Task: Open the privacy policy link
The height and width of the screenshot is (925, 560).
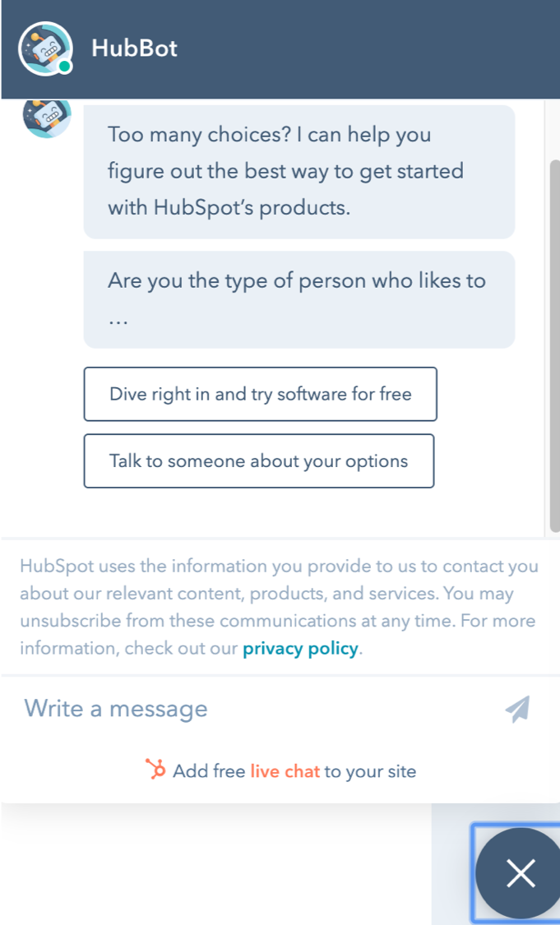Action: [x=300, y=649]
